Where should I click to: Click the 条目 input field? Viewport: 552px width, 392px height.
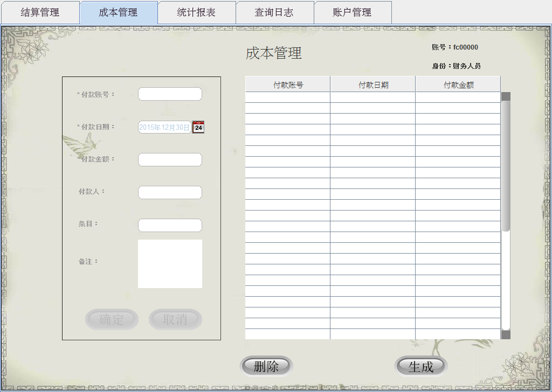pos(170,225)
